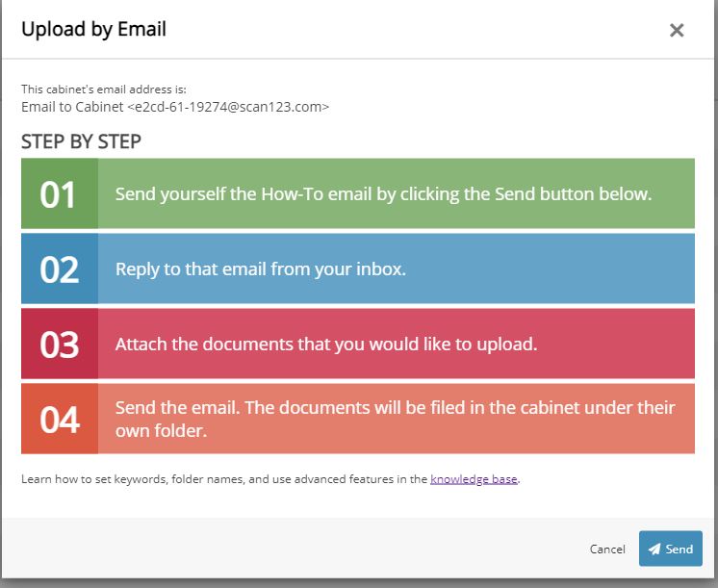Click the green 01 step number box
Viewport: 718px width, 588px height.
pos(59,193)
